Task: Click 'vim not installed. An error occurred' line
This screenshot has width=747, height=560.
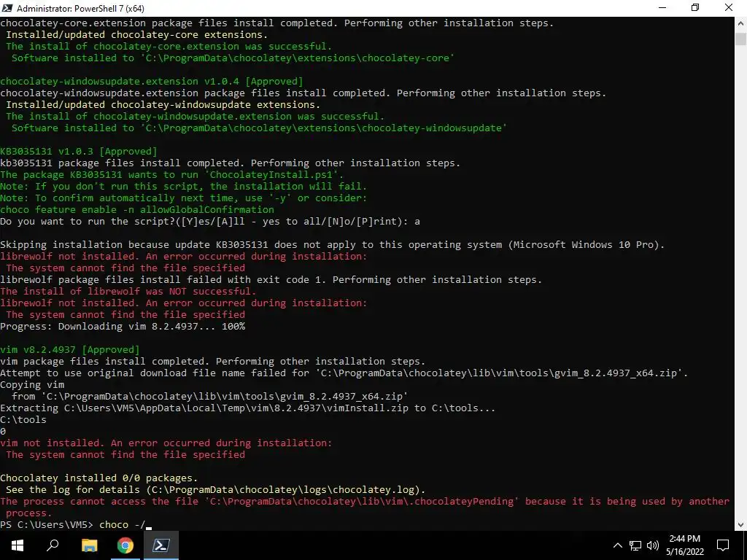Action: tap(166, 443)
